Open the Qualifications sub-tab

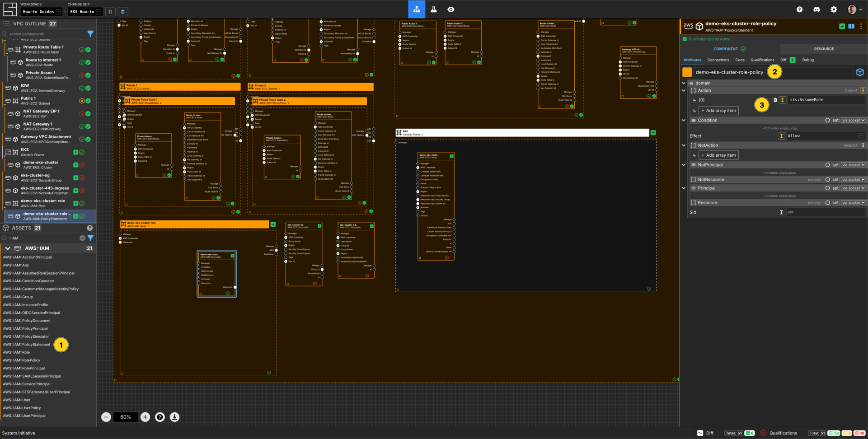pos(762,60)
